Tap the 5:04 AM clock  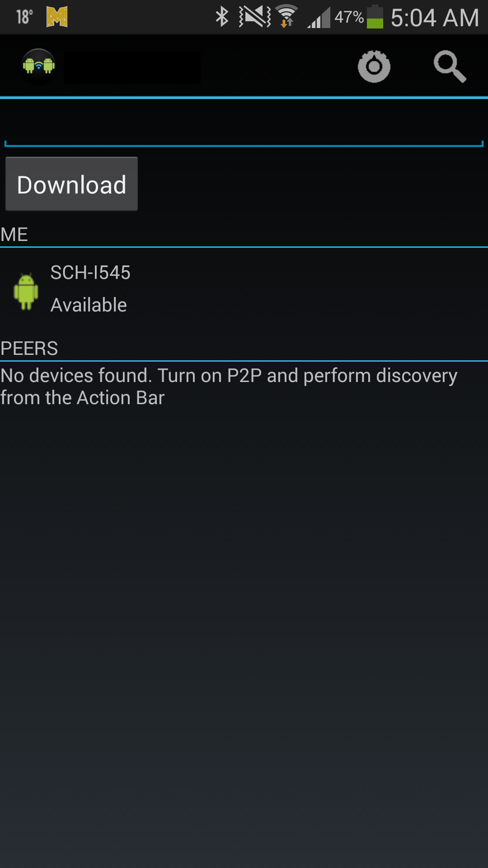435,18
